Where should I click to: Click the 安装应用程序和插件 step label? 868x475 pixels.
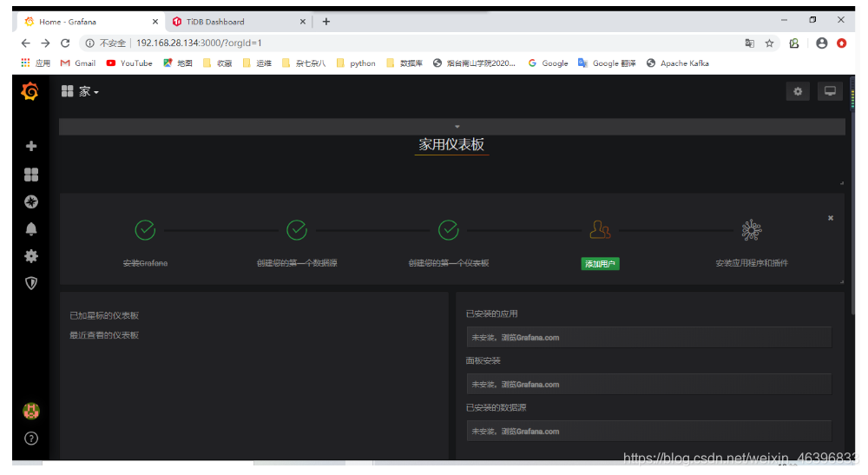751,263
